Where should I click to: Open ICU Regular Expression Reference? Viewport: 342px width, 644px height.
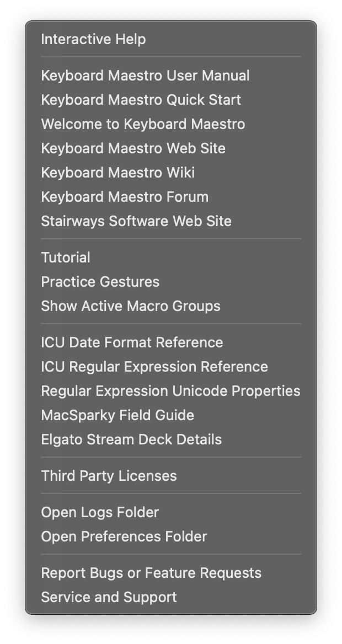pos(154,367)
